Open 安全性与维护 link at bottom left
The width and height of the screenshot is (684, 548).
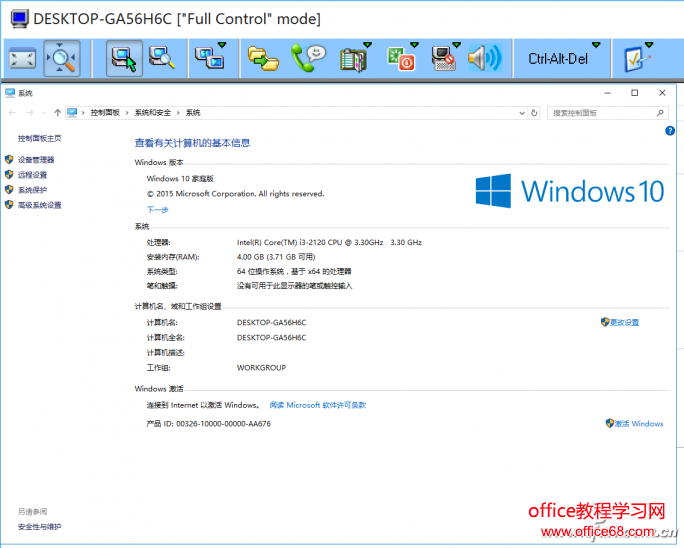39,527
